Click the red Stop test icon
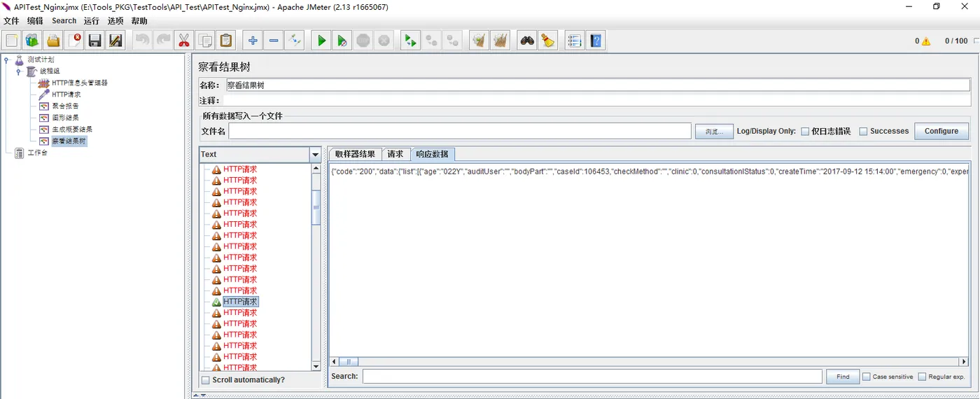Image resolution: width=980 pixels, height=399 pixels. [363, 41]
